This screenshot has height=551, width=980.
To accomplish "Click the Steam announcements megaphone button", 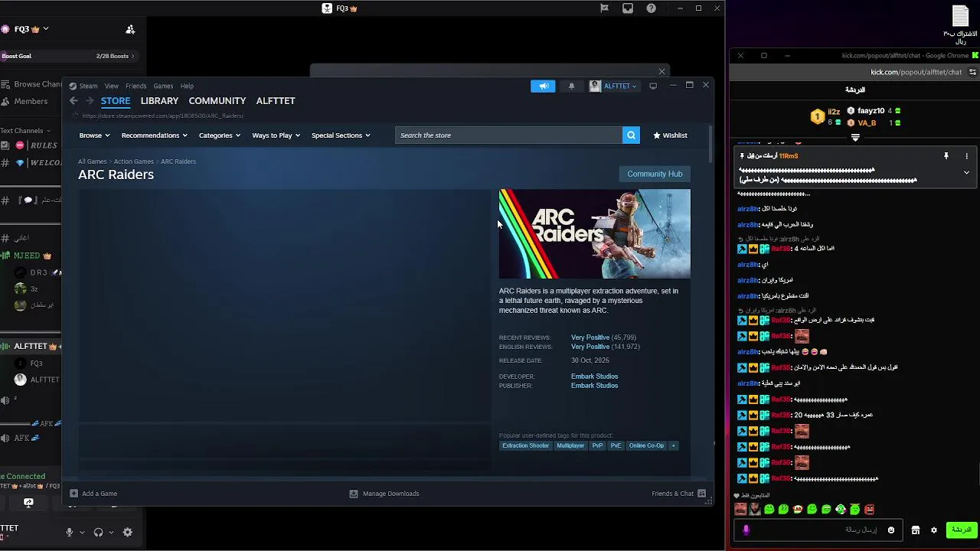I will click(x=543, y=86).
